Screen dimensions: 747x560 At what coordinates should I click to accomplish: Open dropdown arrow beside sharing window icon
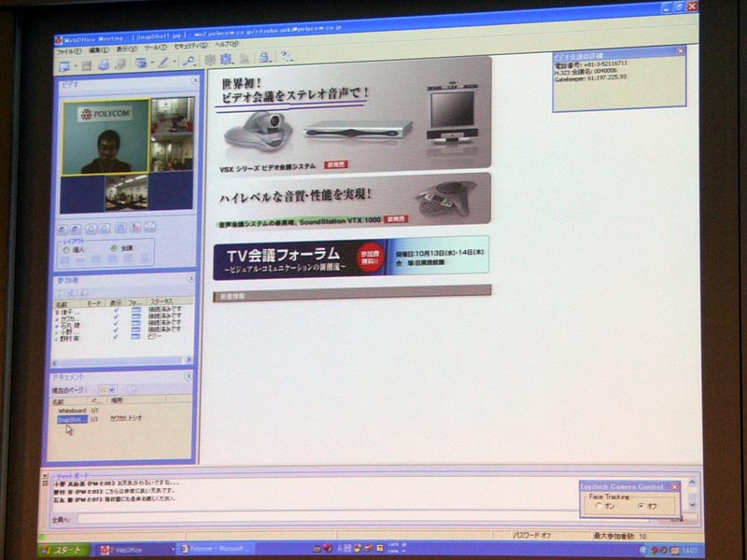point(152,63)
